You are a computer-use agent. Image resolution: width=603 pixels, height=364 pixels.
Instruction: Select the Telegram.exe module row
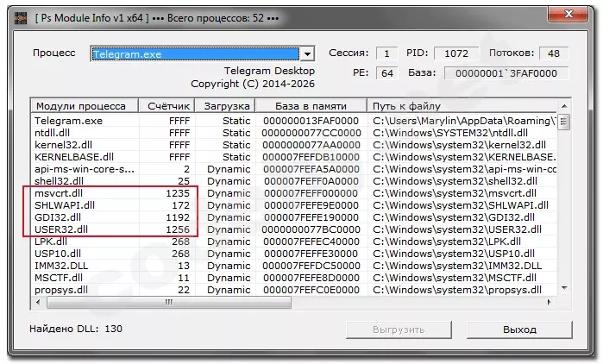(x=294, y=121)
